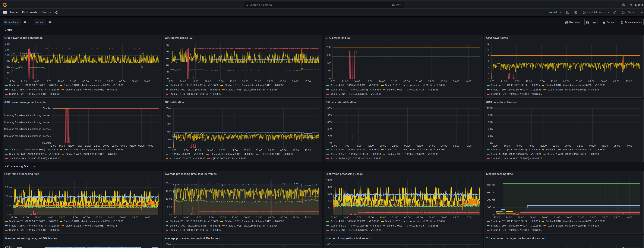Click the refresh dashboard icon

[623, 12]
